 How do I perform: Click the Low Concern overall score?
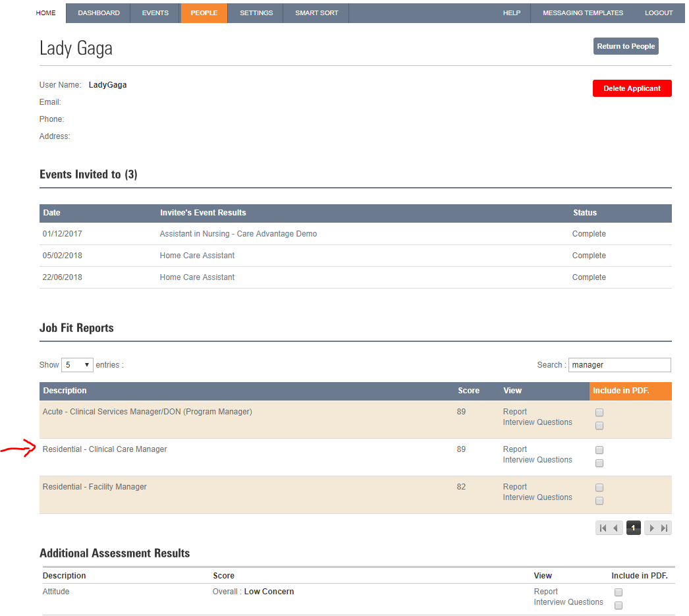(269, 592)
